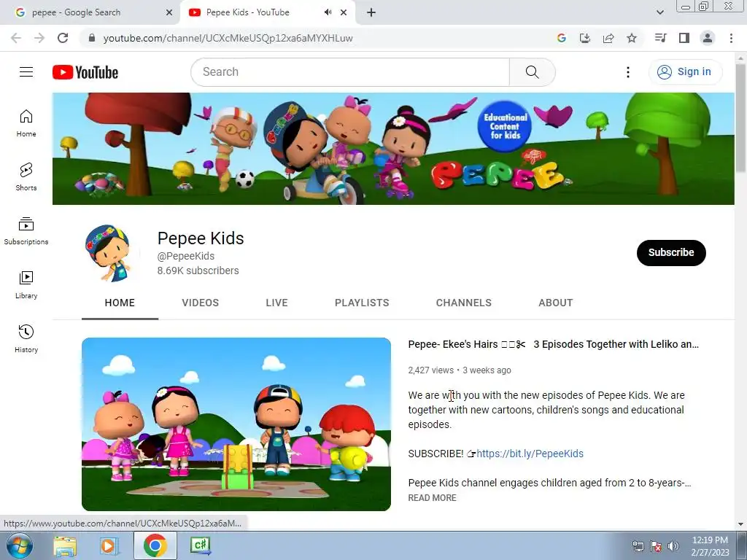Screen dimensions: 747x560
Task: Open the CHANNELS channel tab
Action: point(463,303)
